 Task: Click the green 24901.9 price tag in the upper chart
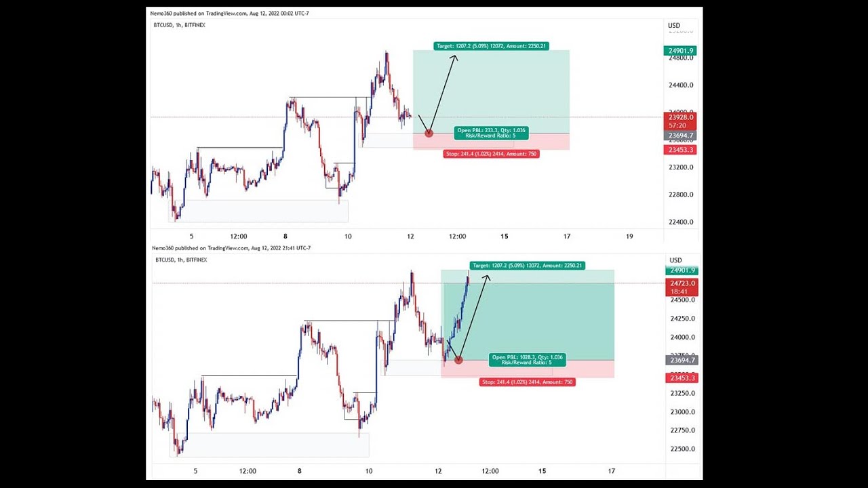coord(680,51)
